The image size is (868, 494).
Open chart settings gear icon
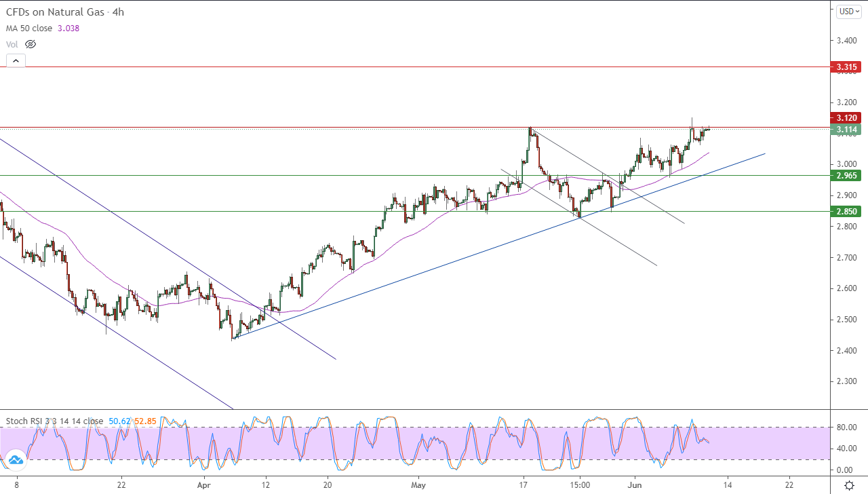tap(849, 485)
